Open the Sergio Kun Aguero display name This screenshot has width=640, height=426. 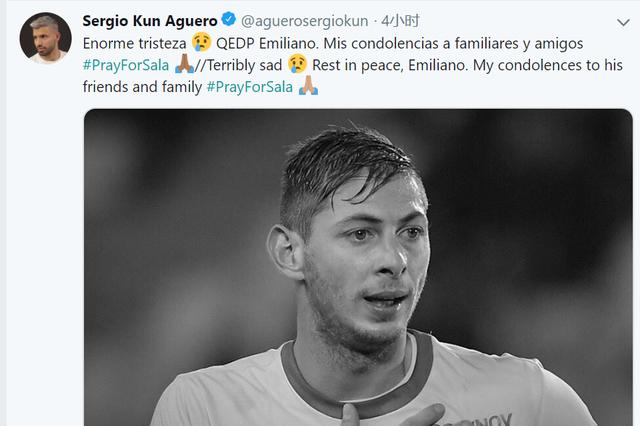(150, 21)
